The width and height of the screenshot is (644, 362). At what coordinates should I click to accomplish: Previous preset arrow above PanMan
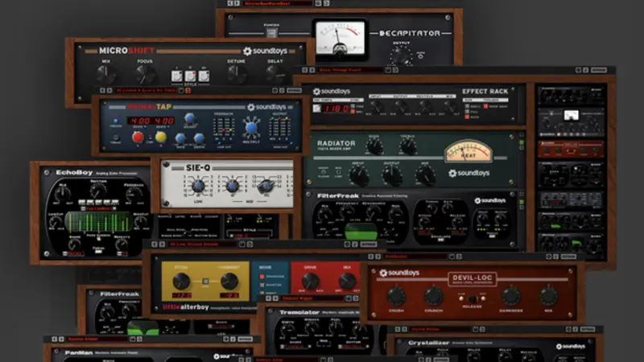(54, 339)
